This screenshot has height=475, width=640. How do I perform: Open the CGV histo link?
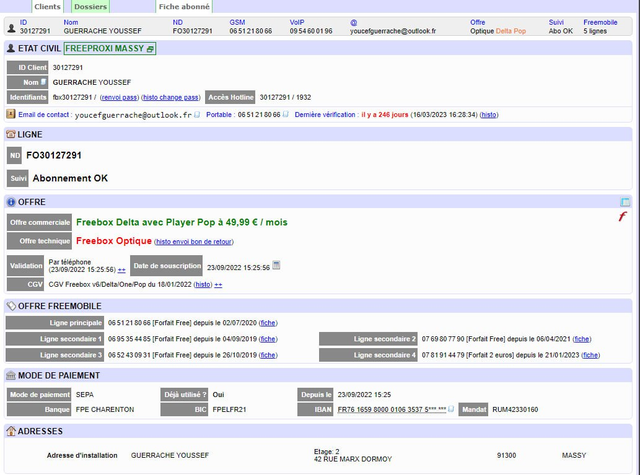tap(203, 284)
